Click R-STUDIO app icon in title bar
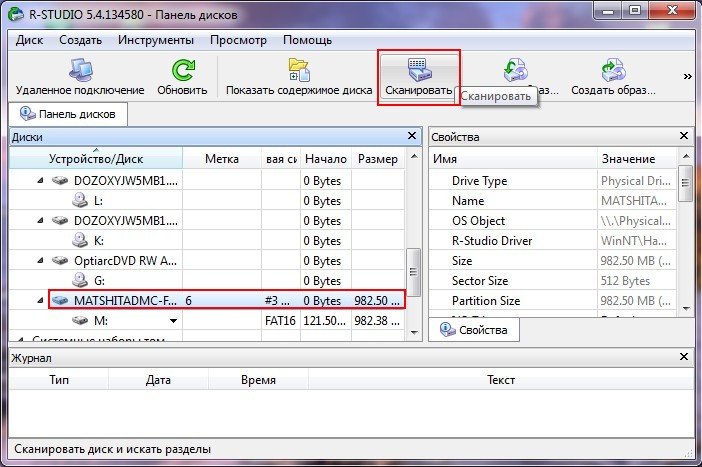This screenshot has height=467, width=702. pyautogui.click(x=16, y=14)
